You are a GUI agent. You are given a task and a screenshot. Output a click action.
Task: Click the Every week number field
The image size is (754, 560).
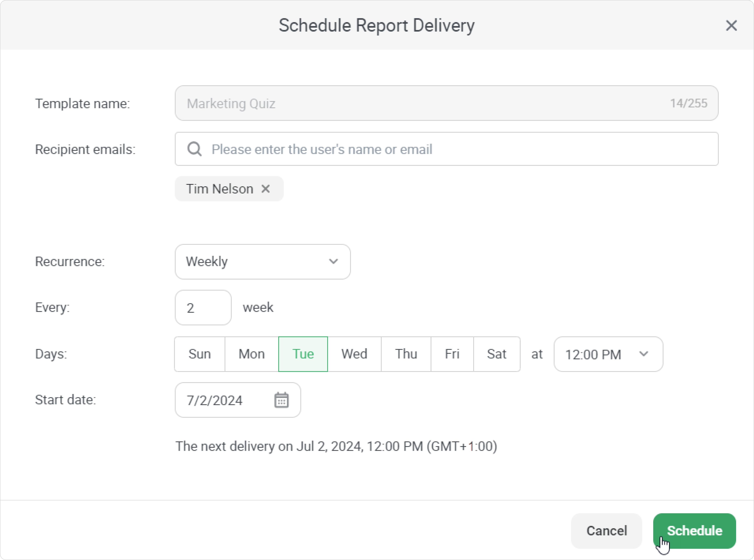point(203,308)
